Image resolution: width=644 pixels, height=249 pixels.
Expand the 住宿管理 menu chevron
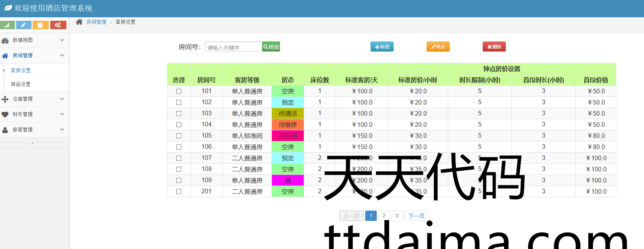click(x=62, y=99)
